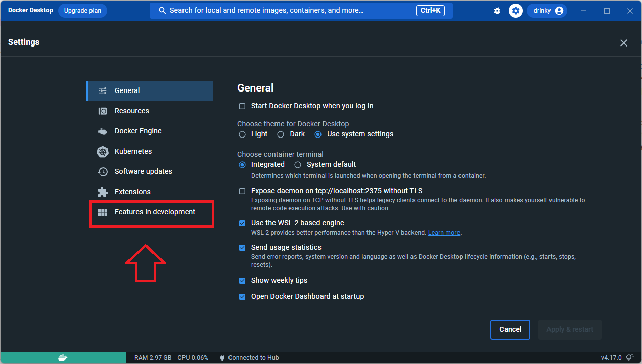Uncheck Show weekly tips
642x364 pixels.
coord(242,281)
